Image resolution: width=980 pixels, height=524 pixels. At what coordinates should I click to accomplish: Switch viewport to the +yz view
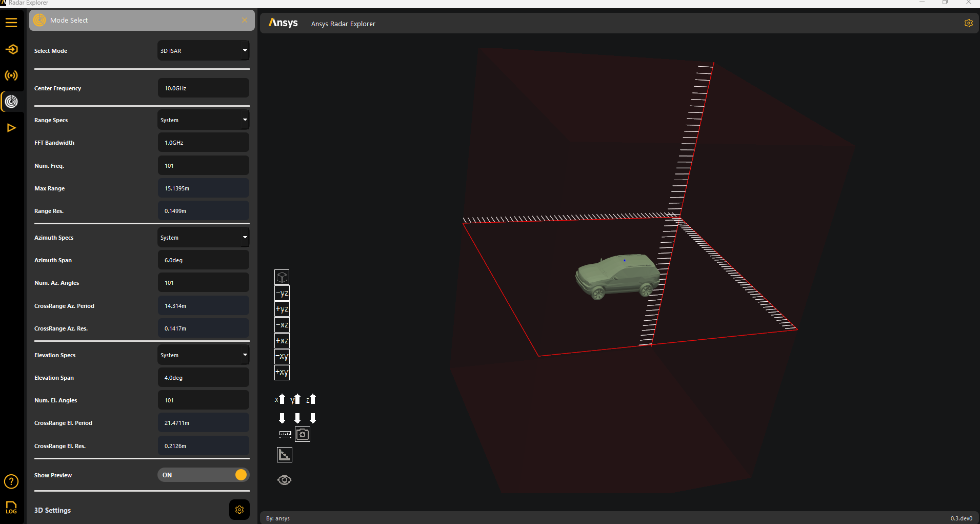click(x=282, y=309)
